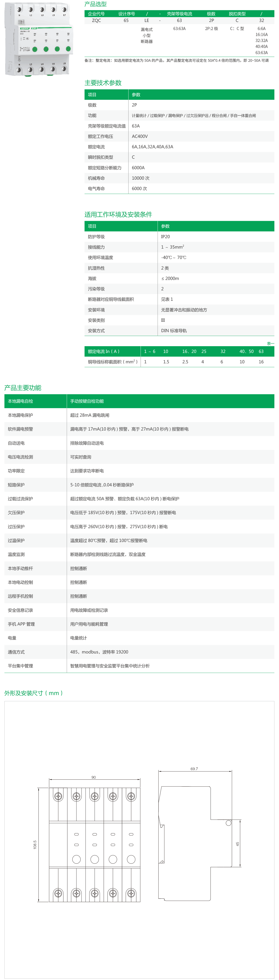Click the 软件漏电预警 row label
Image resolution: width=279 pixels, height=980 pixels.
pos(20,429)
